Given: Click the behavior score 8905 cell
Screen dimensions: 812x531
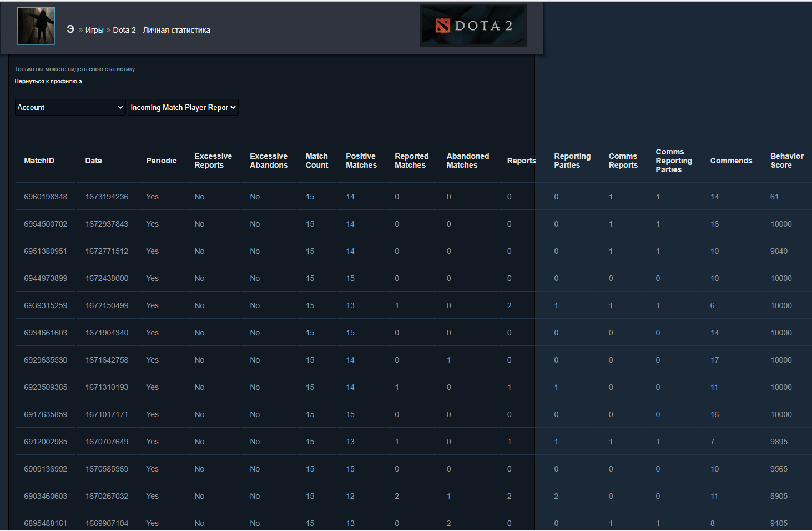Looking at the screenshot, I should pyautogui.click(x=779, y=495).
